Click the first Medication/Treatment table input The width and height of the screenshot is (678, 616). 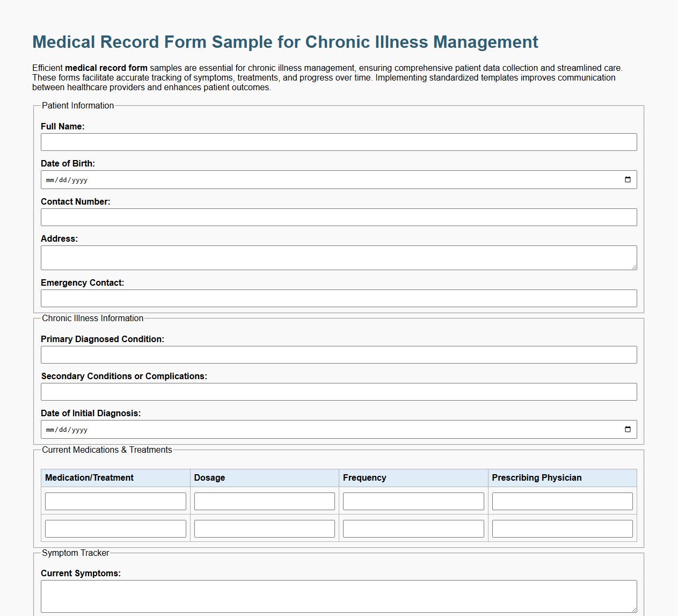coord(115,501)
